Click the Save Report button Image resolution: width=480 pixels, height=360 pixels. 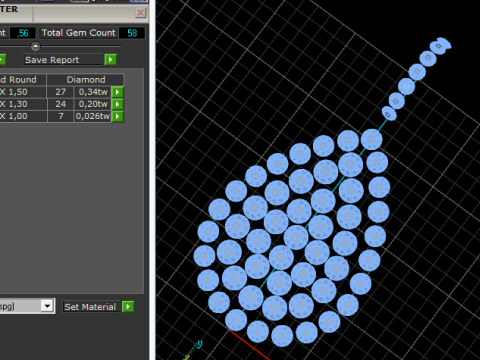pyautogui.click(x=63, y=60)
